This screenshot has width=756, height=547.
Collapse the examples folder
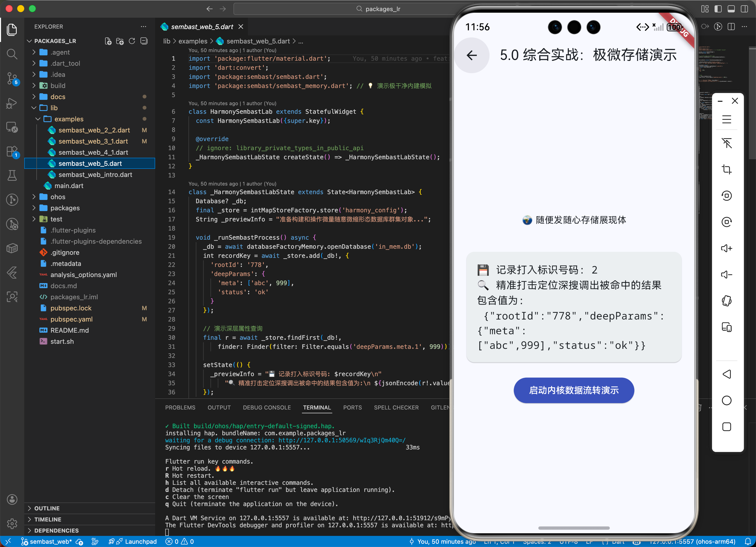coord(69,119)
